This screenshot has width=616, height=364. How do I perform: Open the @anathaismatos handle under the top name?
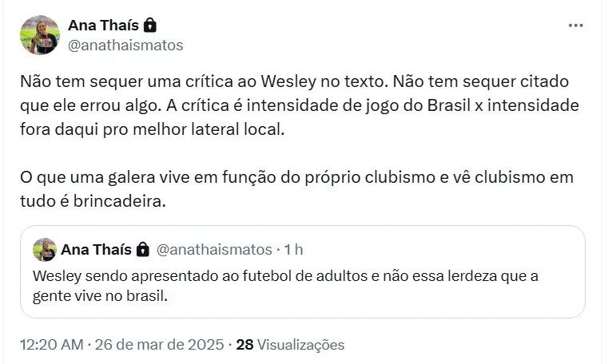(125, 45)
